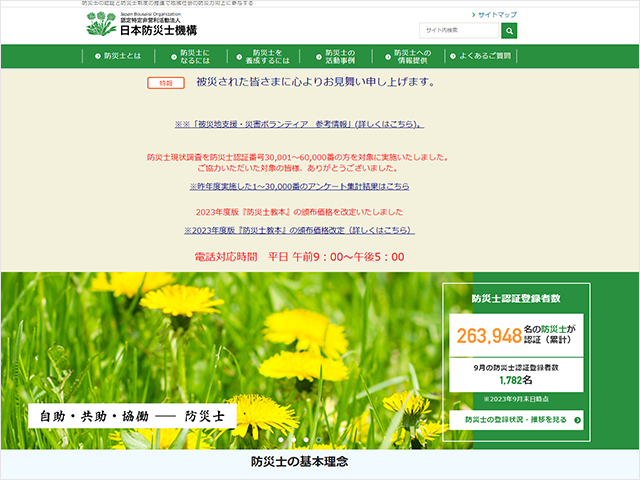Click the 自助・共助・協働 ― 防災士 banner caption
The width and height of the screenshot is (640, 480).
[x=132, y=416]
